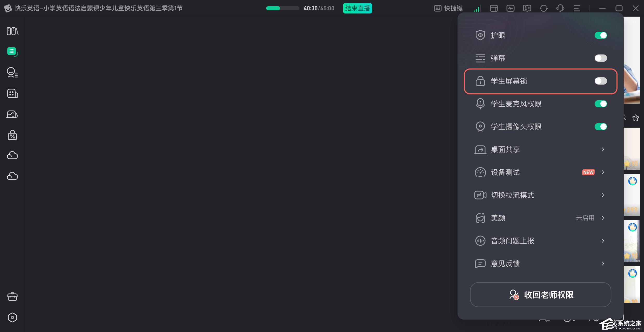Image resolution: width=644 pixels, height=332 pixels.
Task: Click the class time progress bar
Action: 283,8
